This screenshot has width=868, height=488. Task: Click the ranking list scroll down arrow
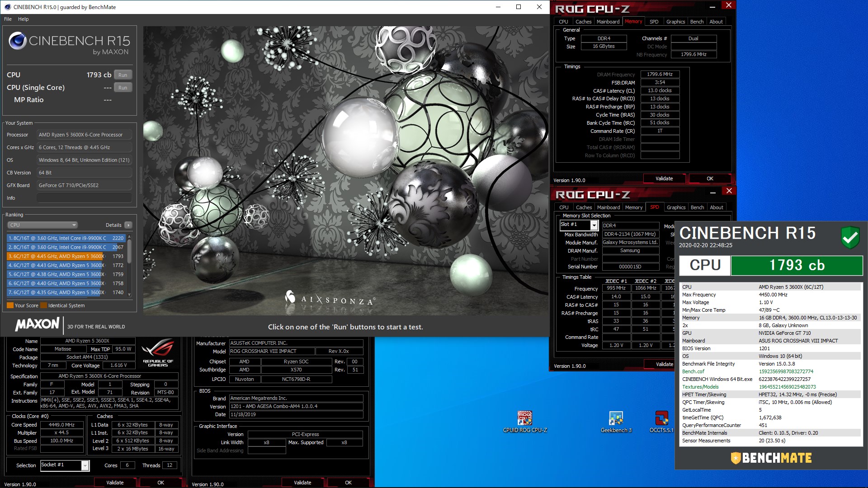(130, 295)
